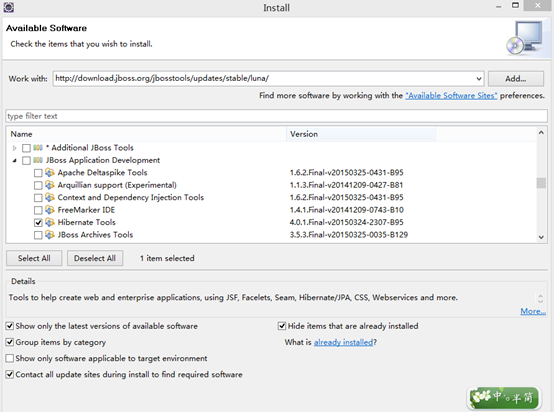The image size is (554, 412).
Task: Click the software list scroll up arrow
Action: click(541, 133)
